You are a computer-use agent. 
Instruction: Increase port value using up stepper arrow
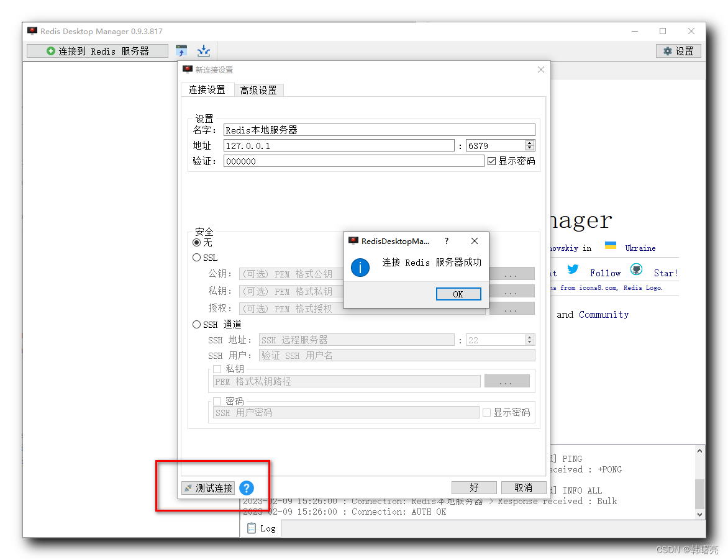(x=530, y=143)
